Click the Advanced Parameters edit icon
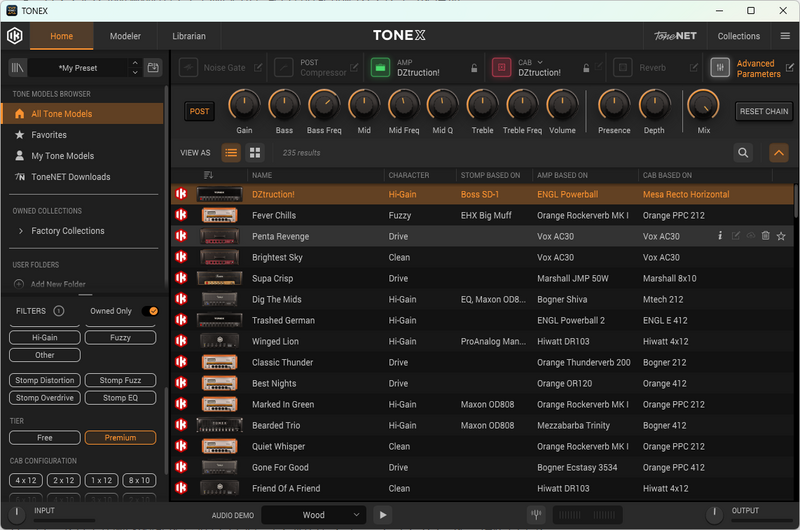Viewport: 800px width, 530px height. tap(790, 67)
